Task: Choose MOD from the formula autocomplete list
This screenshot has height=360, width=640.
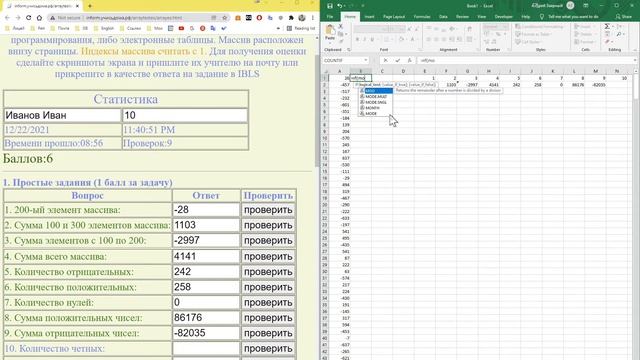Action: (376, 91)
